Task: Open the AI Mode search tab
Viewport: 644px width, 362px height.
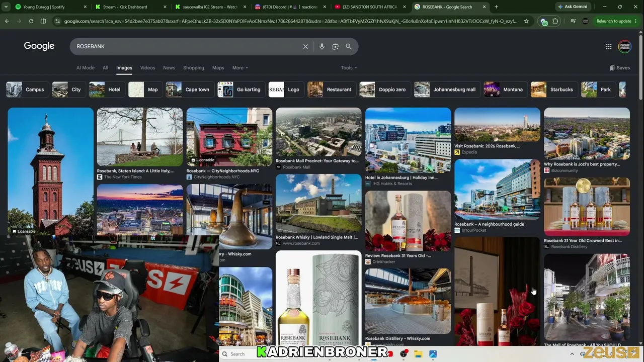Action: 85,68
